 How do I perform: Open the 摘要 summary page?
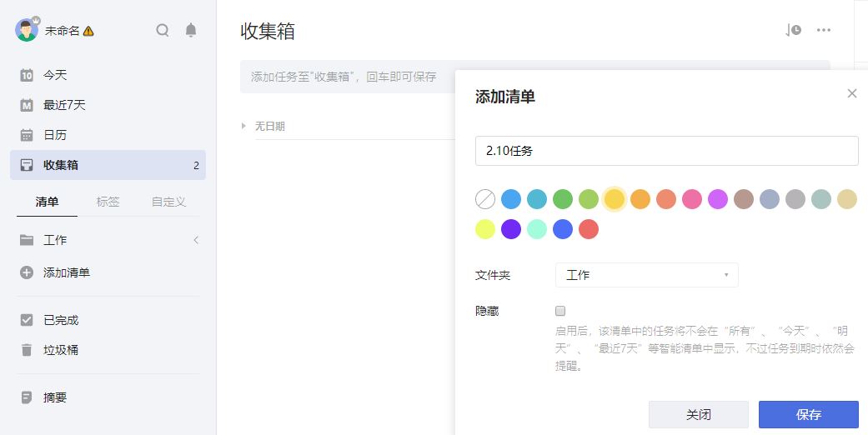tap(108, 397)
